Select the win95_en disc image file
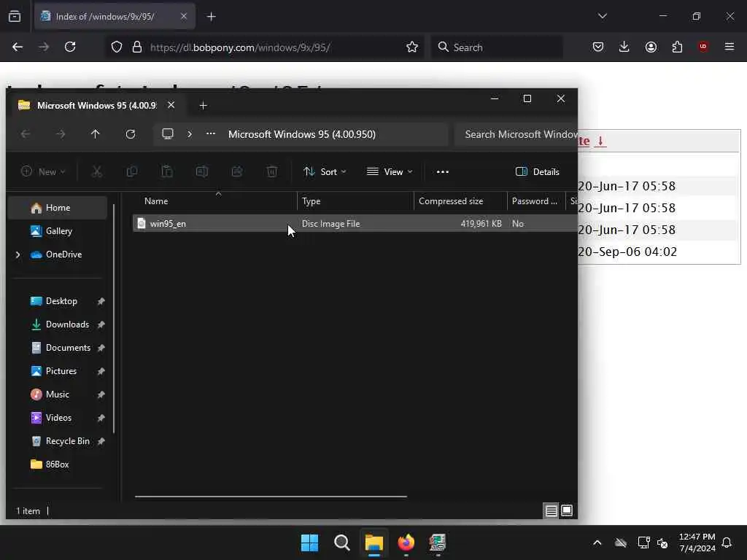This screenshot has width=747, height=560. (355, 223)
